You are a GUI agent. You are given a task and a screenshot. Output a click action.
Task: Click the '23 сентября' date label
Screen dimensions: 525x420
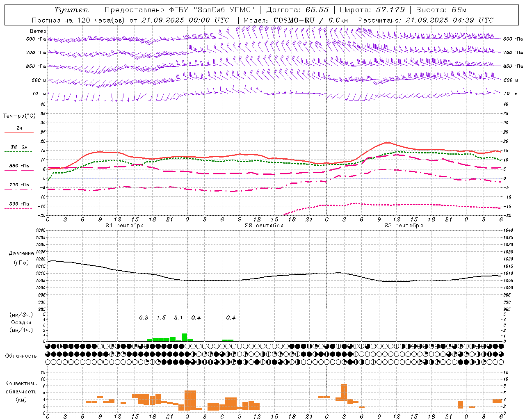point(404,226)
